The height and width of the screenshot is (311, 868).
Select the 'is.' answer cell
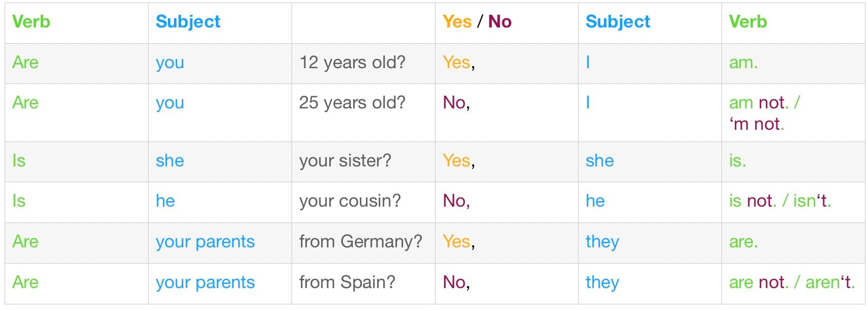737,161
